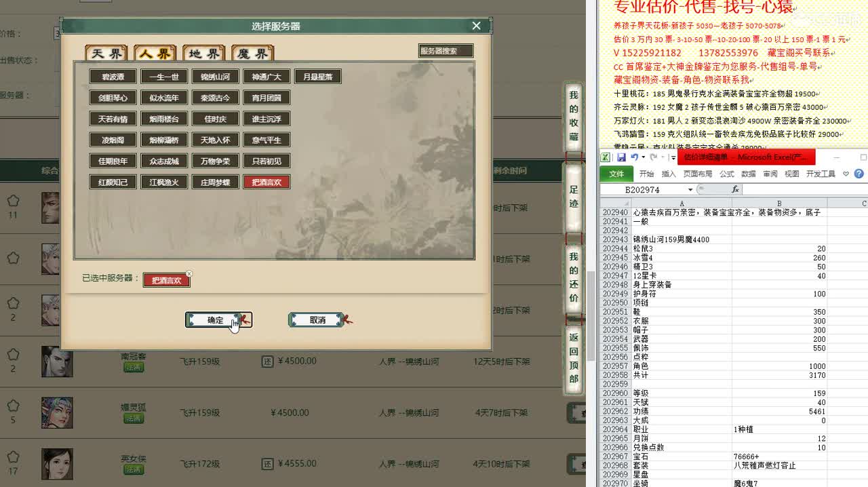Open 足迹 side panel
Screen dimensions: 868x487
[574, 197]
